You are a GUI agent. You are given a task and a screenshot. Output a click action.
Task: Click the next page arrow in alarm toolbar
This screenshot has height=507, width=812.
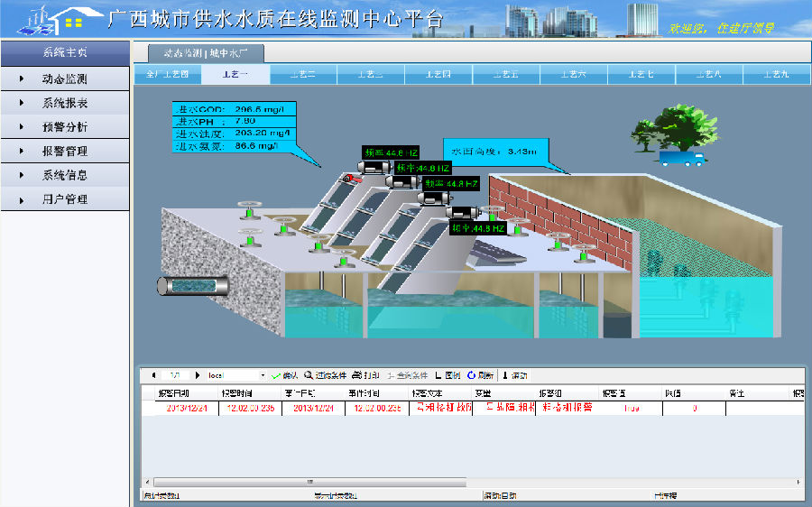198,375
